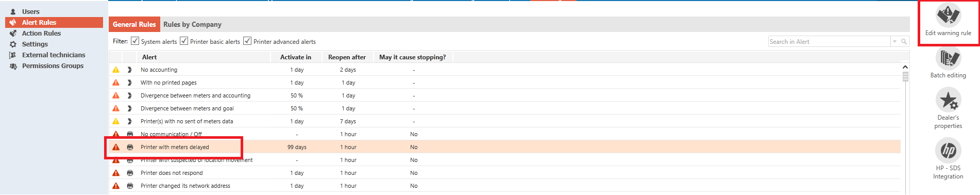This screenshot has height=195, width=980.
Task: Open HP - SDS Integration
Action: pyautogui.click(x=948, y=159)
